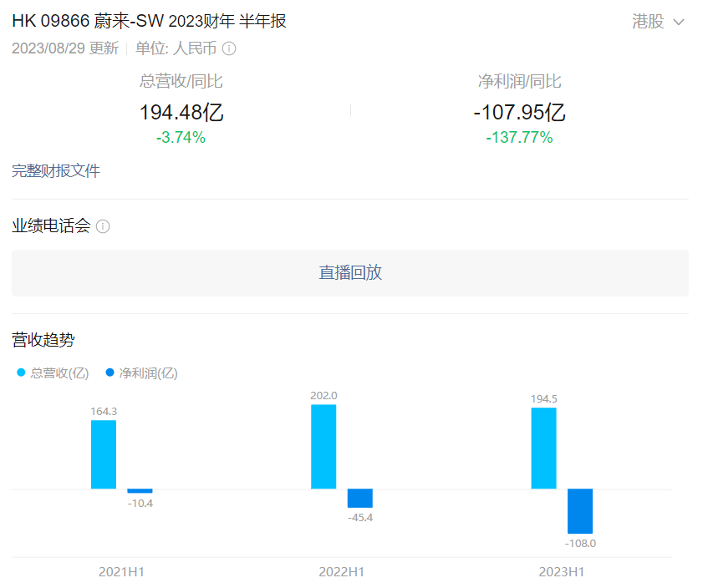703x588 pixels.
Task: Click the net profit change -137.77%
Action: click(x=519, y=137)
